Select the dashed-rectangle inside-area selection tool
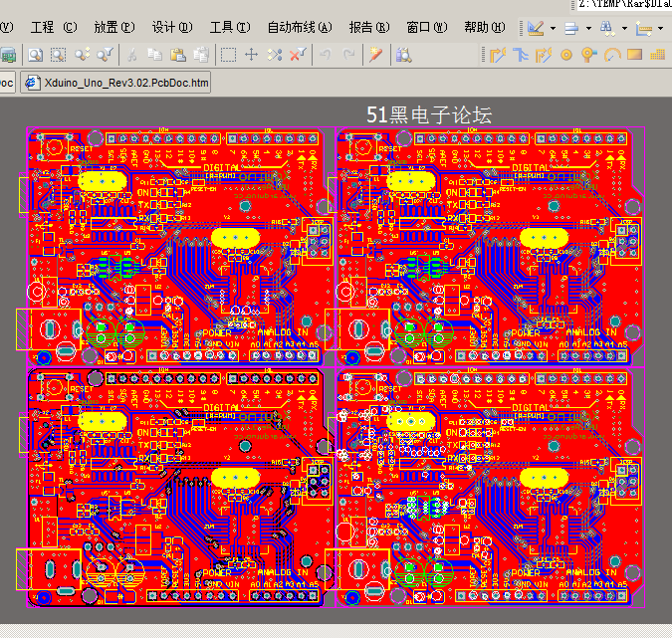Screen dimensions: 672x638 point(228,55)
